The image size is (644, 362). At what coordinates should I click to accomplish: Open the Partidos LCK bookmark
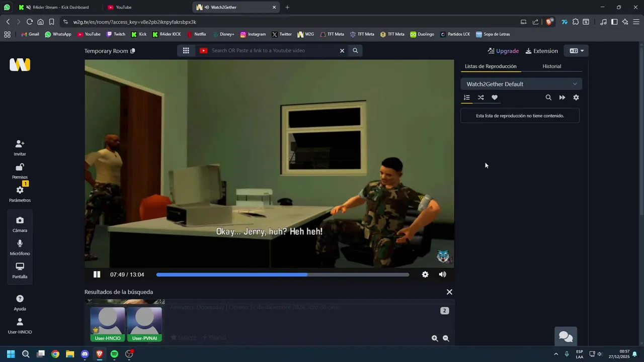(x=455, y=34)
